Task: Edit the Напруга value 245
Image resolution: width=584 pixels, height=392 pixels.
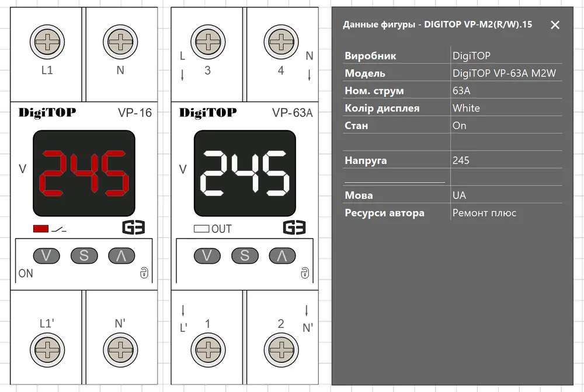Action: coord(506,160)
